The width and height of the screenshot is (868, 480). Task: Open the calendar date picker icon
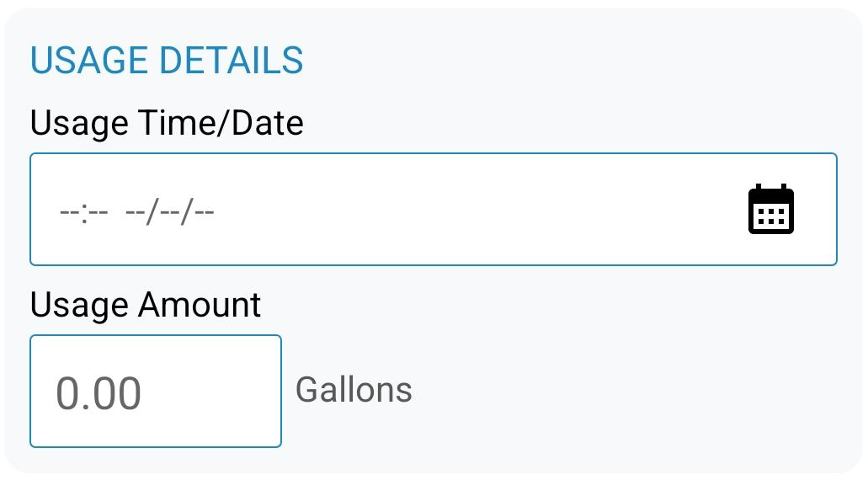point(771,209)
